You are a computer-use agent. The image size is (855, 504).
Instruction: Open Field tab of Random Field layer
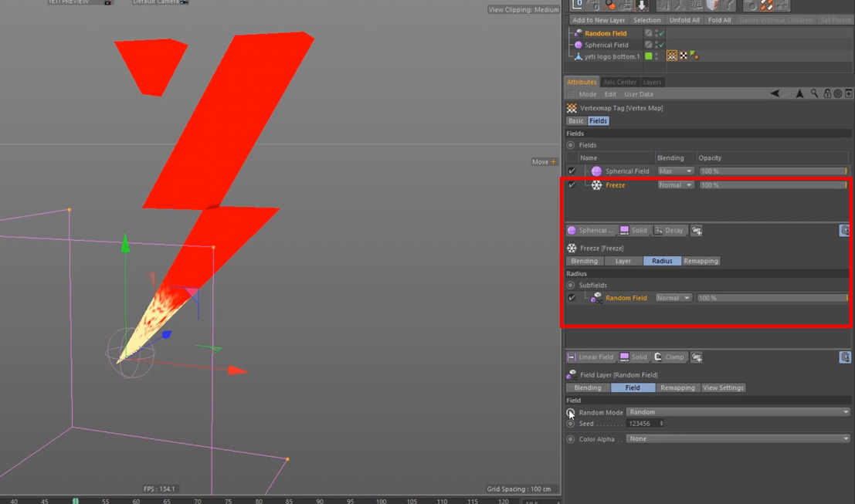[x=633, y=388]
